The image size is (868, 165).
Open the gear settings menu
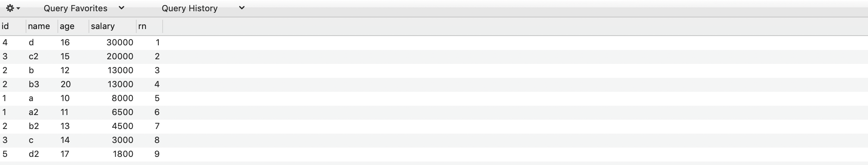[x=13, y=8]
